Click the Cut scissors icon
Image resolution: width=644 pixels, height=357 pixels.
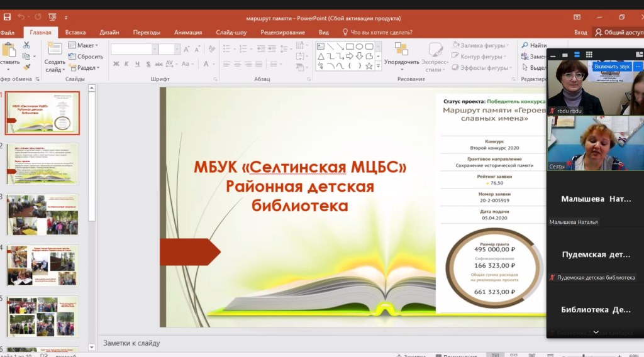tap(26, 45)
